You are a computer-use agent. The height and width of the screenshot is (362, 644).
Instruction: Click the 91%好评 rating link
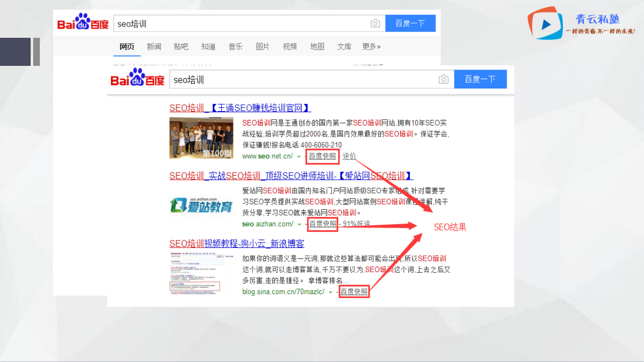(356, 224)
